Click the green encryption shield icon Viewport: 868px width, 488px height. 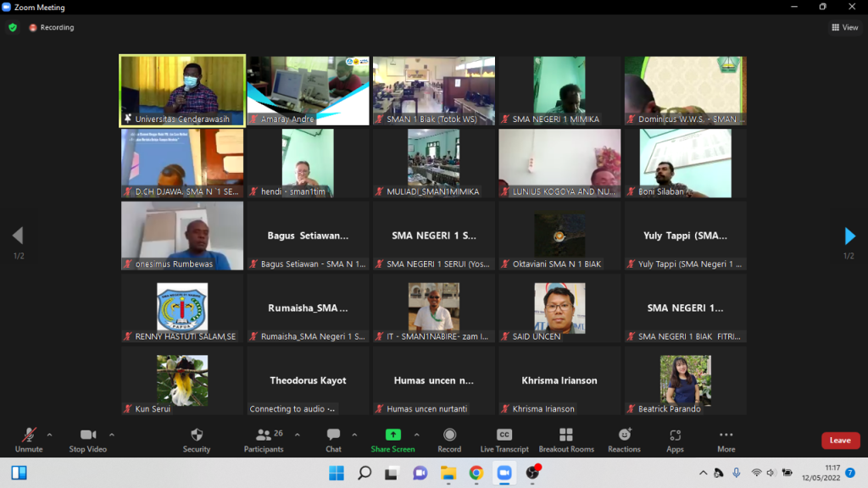[x=13, y=27]
